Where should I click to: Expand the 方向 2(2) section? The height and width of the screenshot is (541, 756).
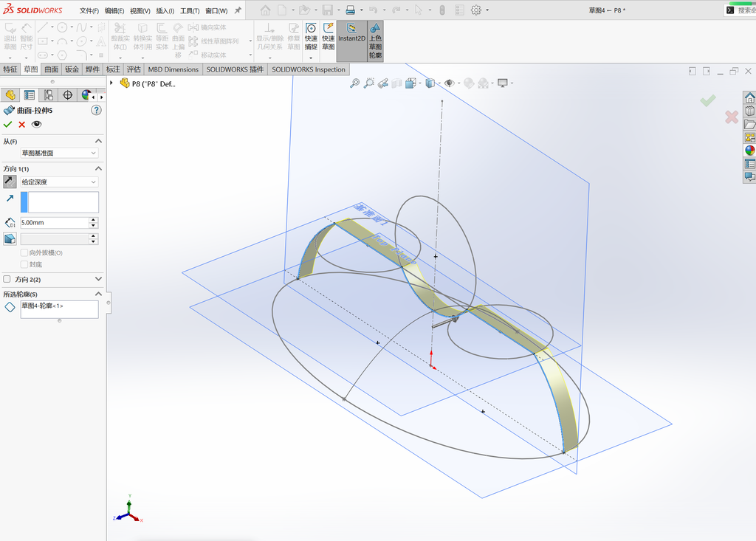[98, 279]
